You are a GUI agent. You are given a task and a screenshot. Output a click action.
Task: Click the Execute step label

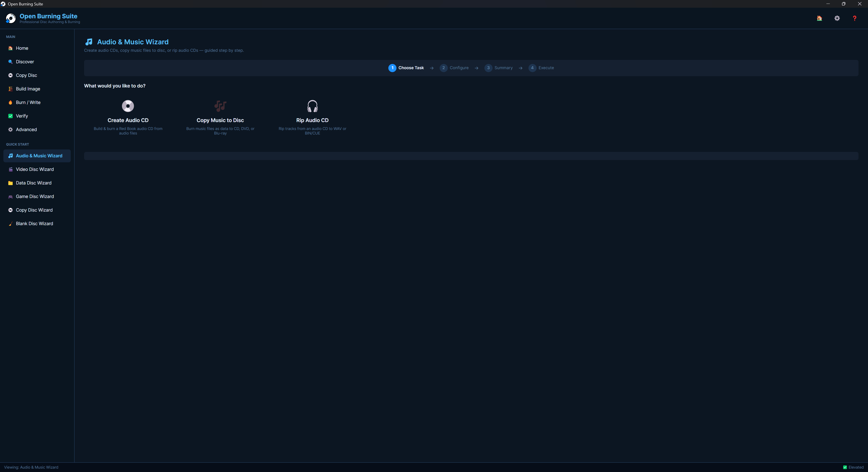(546, 68)
